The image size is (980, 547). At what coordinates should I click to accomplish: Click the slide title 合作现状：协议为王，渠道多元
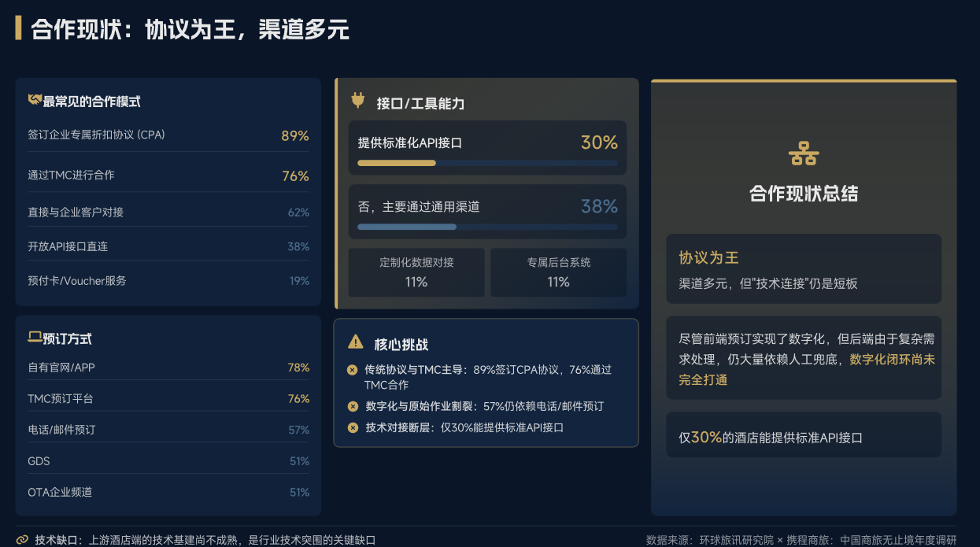coord(190,30)
